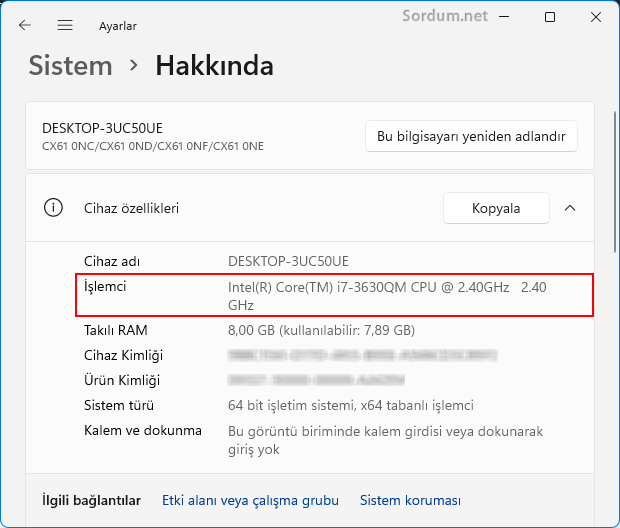Select the 64 bit işletim sistemi value
Image resolution: width=620 pixels, height=528 pixels.
pyautogui.click(x=351, y=405)
